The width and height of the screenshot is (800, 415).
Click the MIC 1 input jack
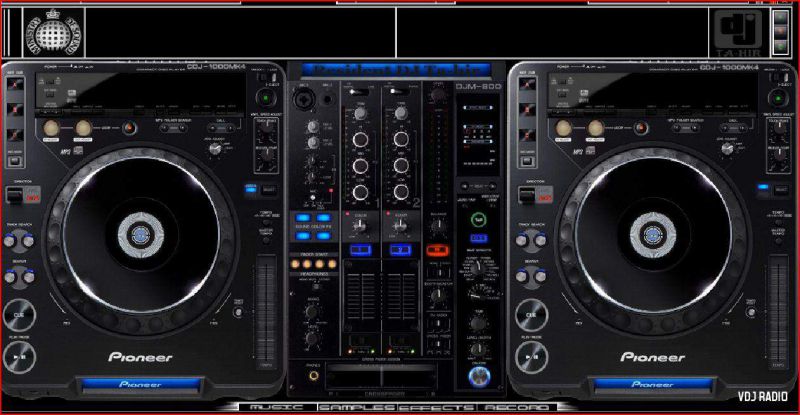(303, 99)
